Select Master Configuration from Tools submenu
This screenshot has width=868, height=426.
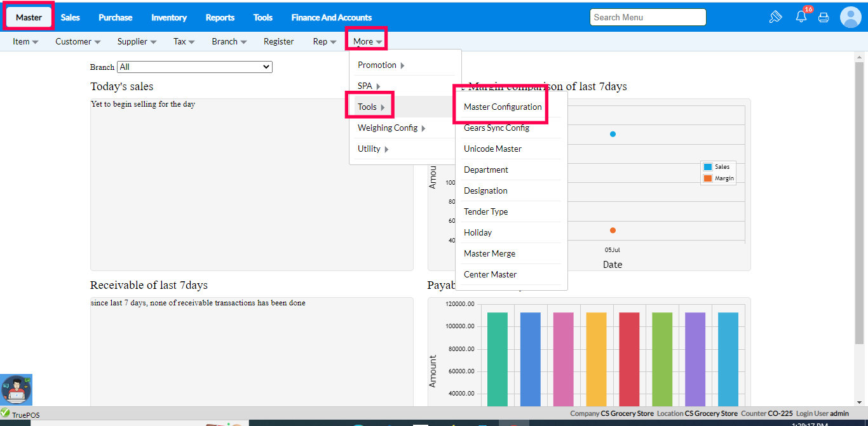pos(503,107)
